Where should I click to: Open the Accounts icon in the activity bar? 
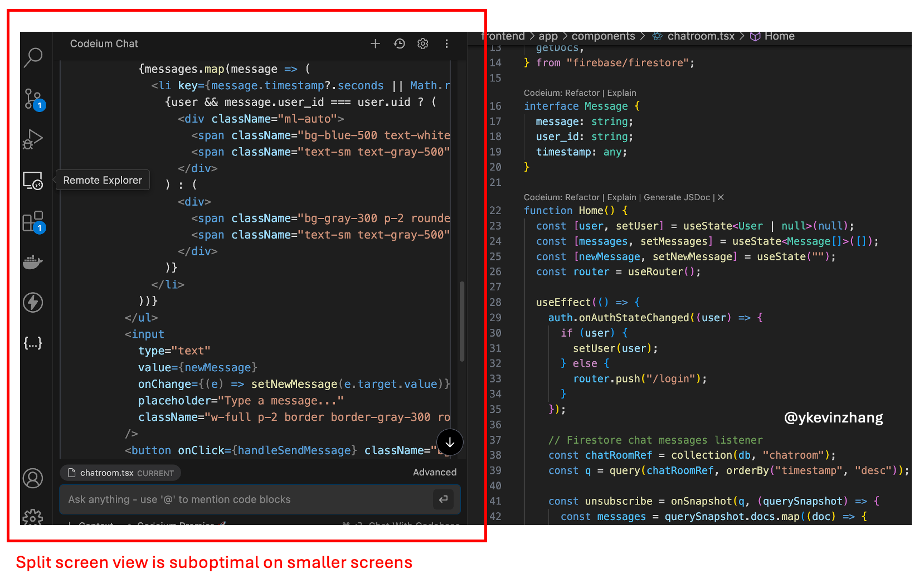(x=33, y=478)
